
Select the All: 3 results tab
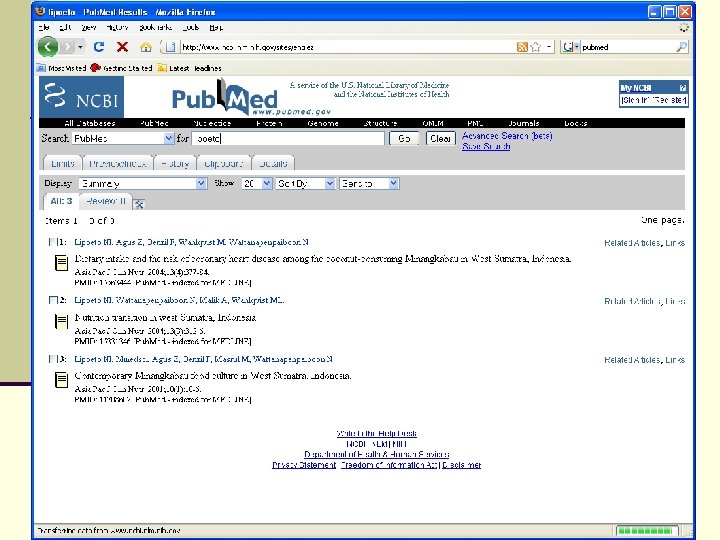click(61, 201)
